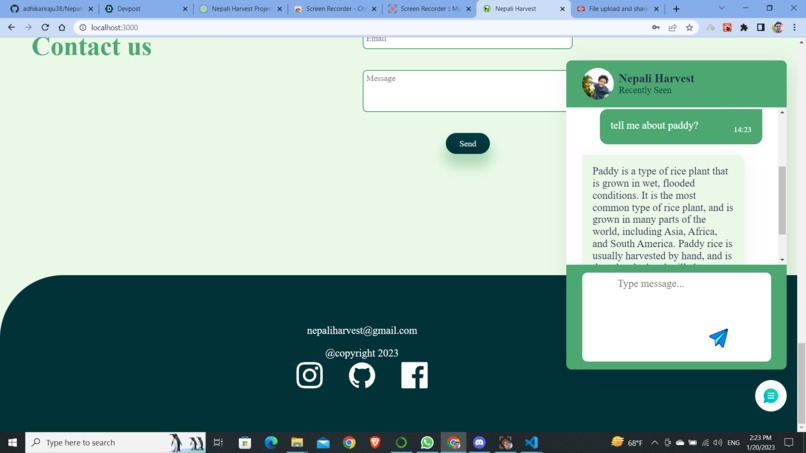The width and height of the screenshot is (806, 453).
Task: Open Discord from taskbar
Action: coord(479,442)
